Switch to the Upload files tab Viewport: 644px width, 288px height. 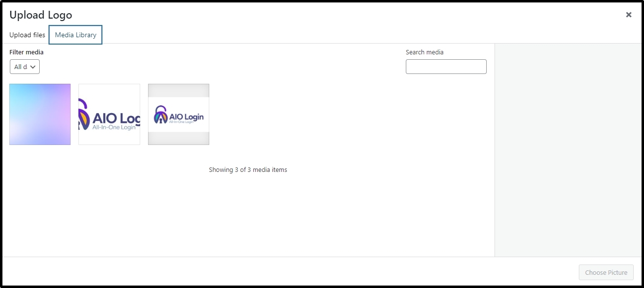pos(27,35)
